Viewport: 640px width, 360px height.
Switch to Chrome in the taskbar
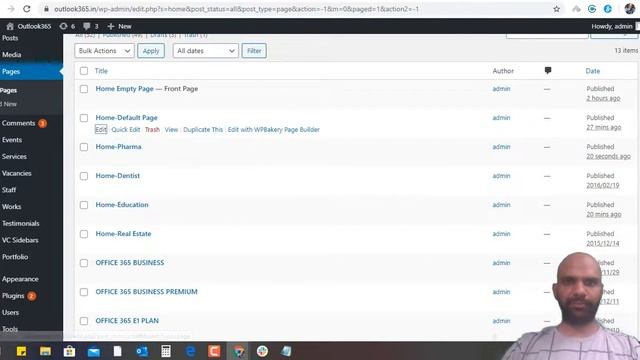(238, 351)
